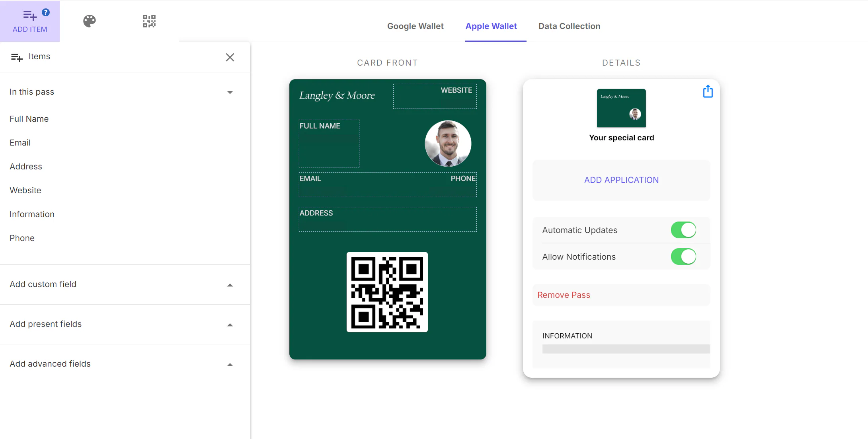
Task: Click the FULL NAME field on the card
Action: [329, 144]
